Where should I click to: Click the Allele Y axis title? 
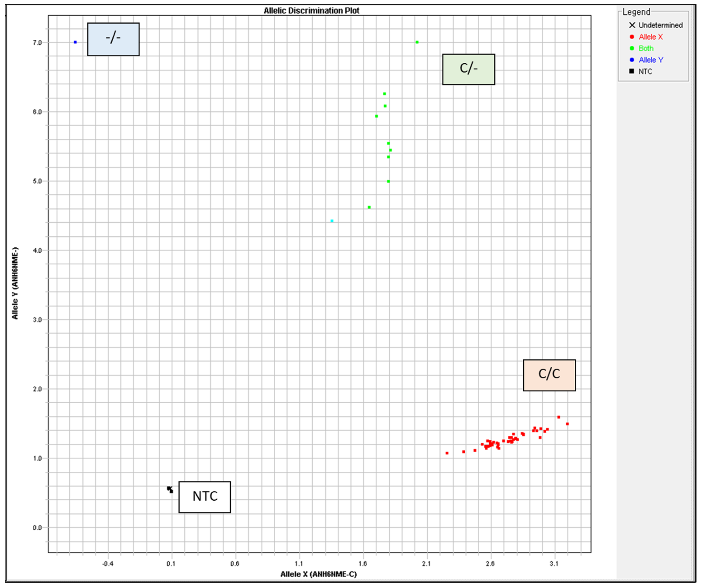pyautogui.click(x=15, y=283)
